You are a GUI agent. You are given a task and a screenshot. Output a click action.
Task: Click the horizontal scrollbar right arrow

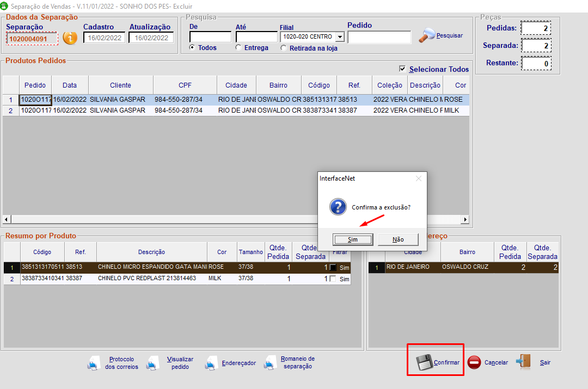(x=465, y=219)
